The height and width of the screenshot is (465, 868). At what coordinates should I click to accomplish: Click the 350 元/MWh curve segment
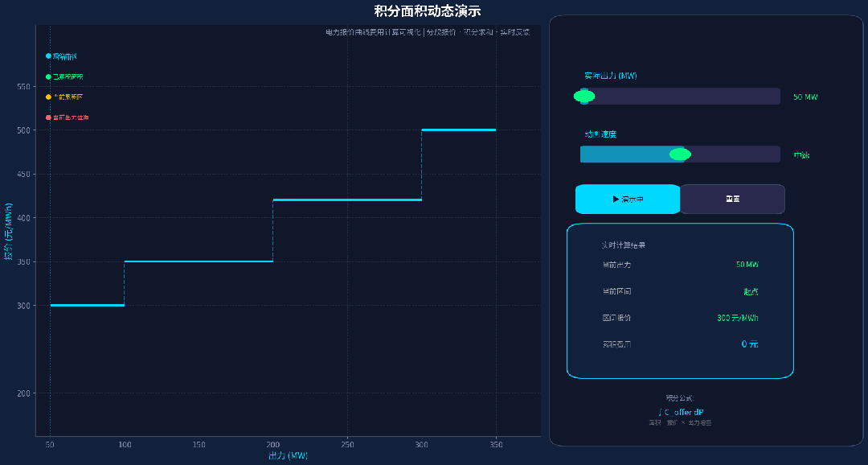tap(199, 261)
